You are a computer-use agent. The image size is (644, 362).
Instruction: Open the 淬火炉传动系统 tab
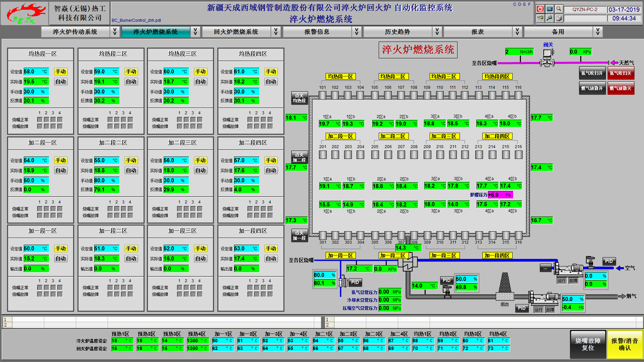point(75,32)
